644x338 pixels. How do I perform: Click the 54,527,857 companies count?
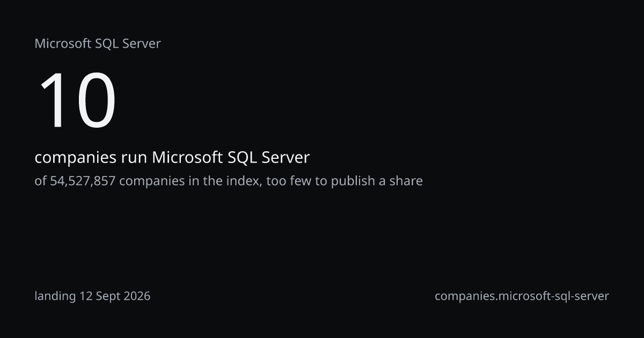tap(83, 181)
